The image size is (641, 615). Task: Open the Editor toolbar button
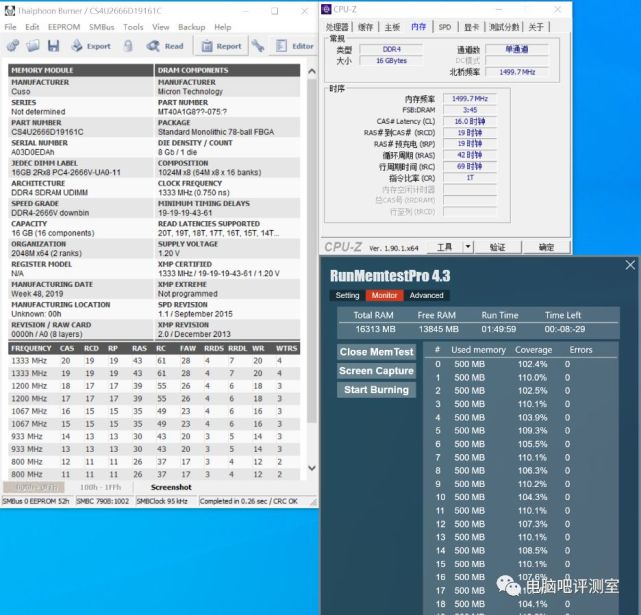[x=294, y=46]
